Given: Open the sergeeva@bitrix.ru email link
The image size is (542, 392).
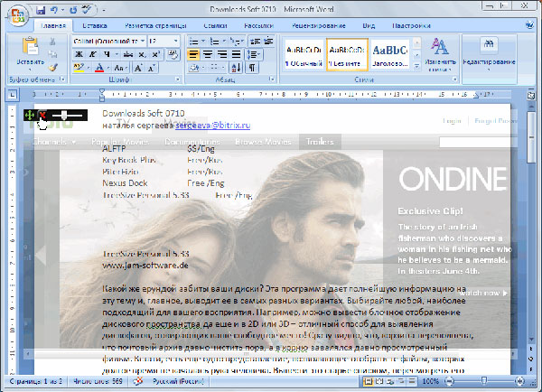Looking at the screenshot, I should [212, 126].
